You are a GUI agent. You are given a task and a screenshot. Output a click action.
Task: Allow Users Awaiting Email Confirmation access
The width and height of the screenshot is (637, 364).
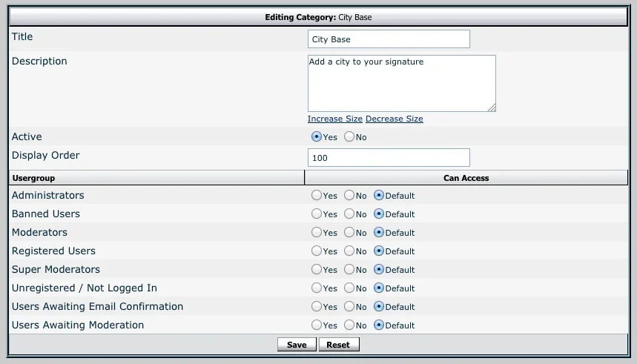(317, 307)
